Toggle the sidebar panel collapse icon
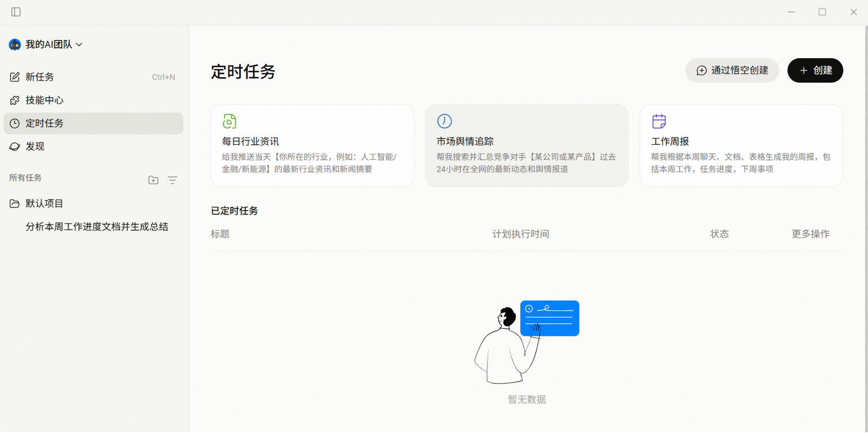Image resolution: width=868 pixels, height=434 pixels. [16, 11]
